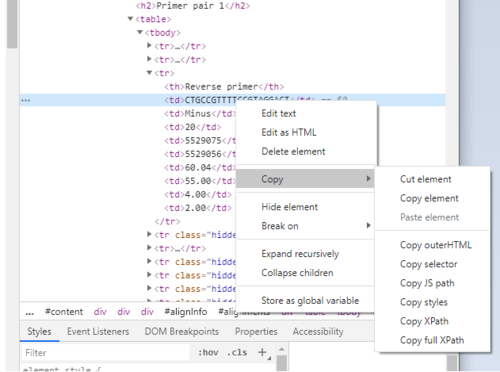
Task: Open the Copy submenu entry
Action: tap(305, 179)
